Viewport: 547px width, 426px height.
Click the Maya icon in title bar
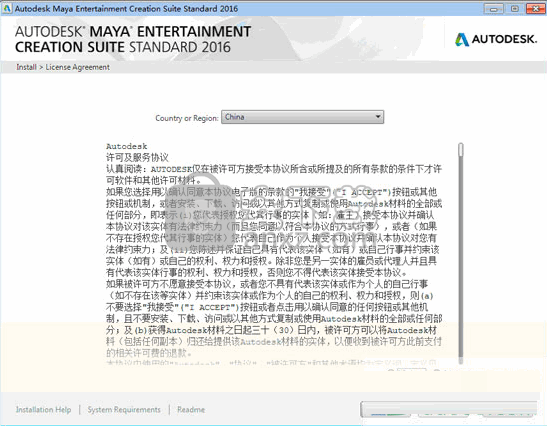pyautogui.click(x=7, y=8)
